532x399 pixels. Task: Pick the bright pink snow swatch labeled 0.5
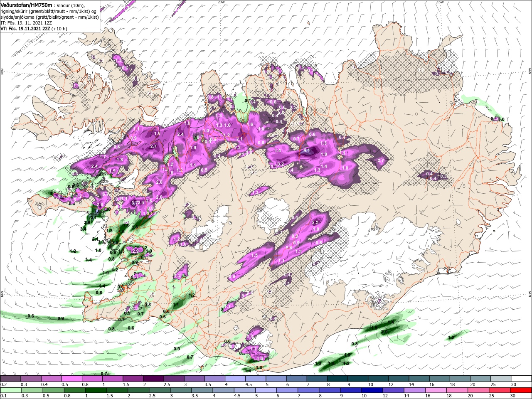tap(71, 379)
